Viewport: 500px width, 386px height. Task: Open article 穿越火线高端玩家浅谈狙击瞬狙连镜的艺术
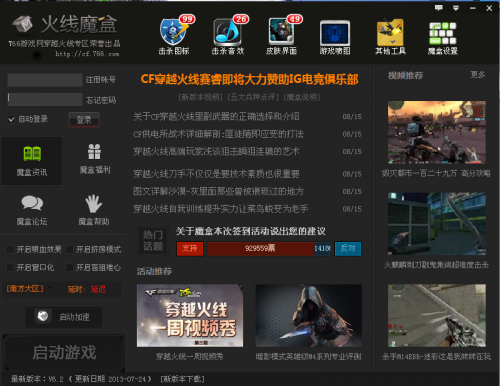pyautogui.click(x=216, y=151)
